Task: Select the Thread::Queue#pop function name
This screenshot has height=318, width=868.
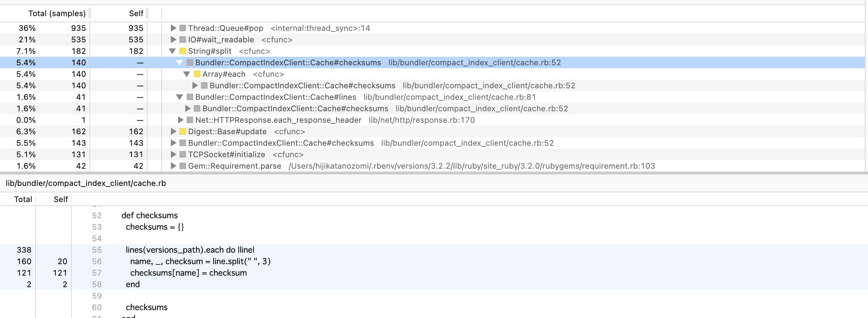Action: [x=225, y=28]
